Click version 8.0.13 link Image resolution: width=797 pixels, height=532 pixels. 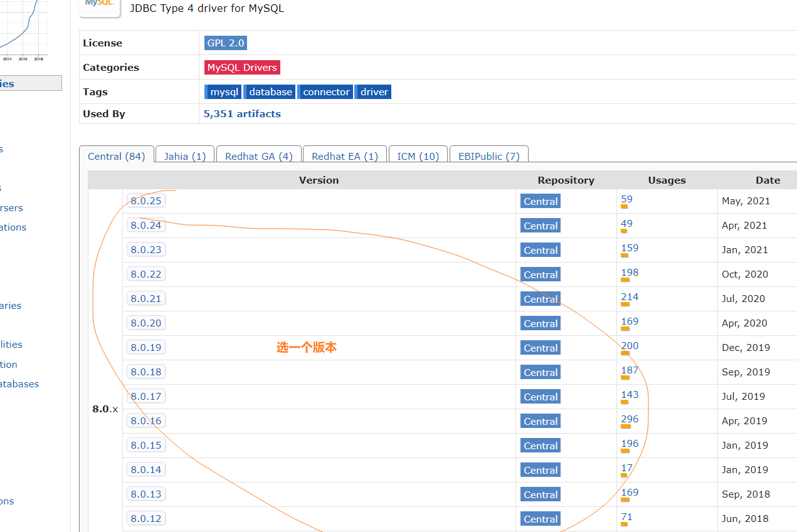(x=146, y=494)
